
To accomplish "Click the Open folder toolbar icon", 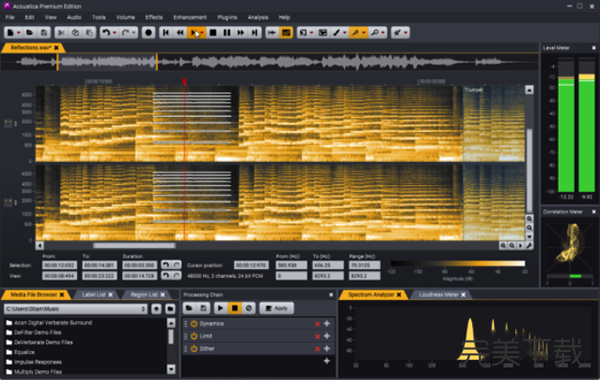I will click(x=29, y=33).
